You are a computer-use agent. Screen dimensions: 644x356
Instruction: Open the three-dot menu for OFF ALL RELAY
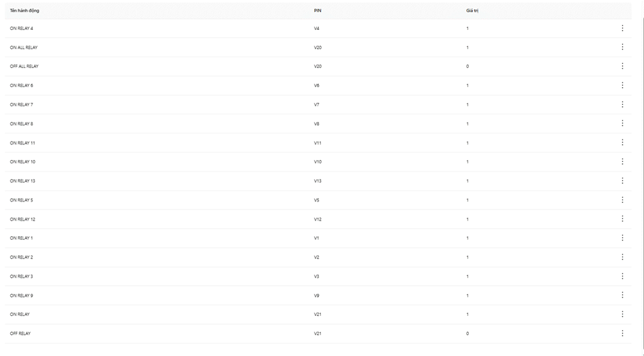click(622, 66)
